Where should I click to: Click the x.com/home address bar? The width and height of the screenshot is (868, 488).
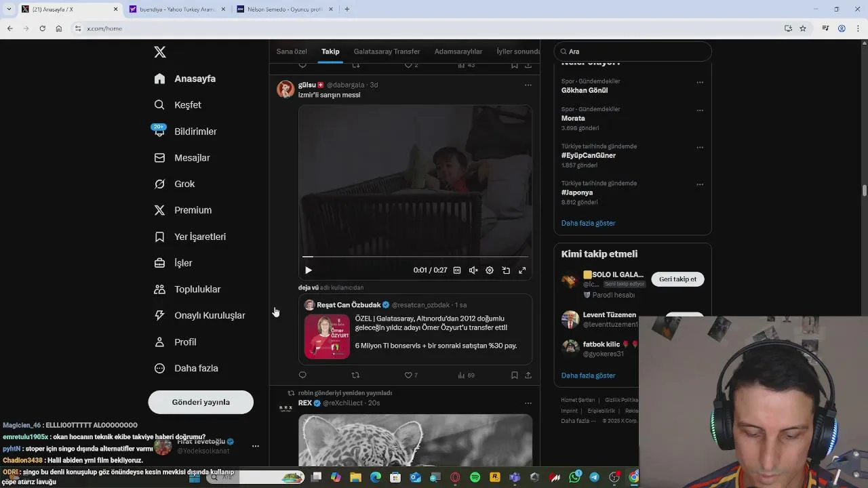click(105, 28)
